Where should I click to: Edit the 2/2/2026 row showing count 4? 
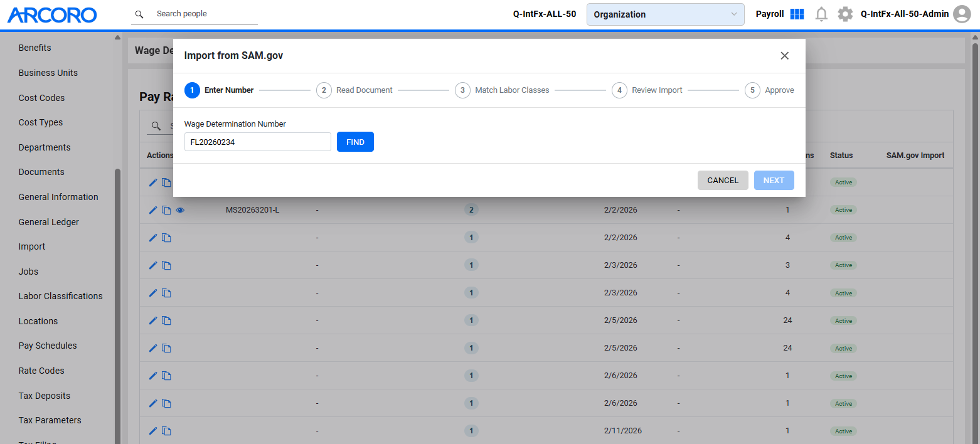pos(153,238)
